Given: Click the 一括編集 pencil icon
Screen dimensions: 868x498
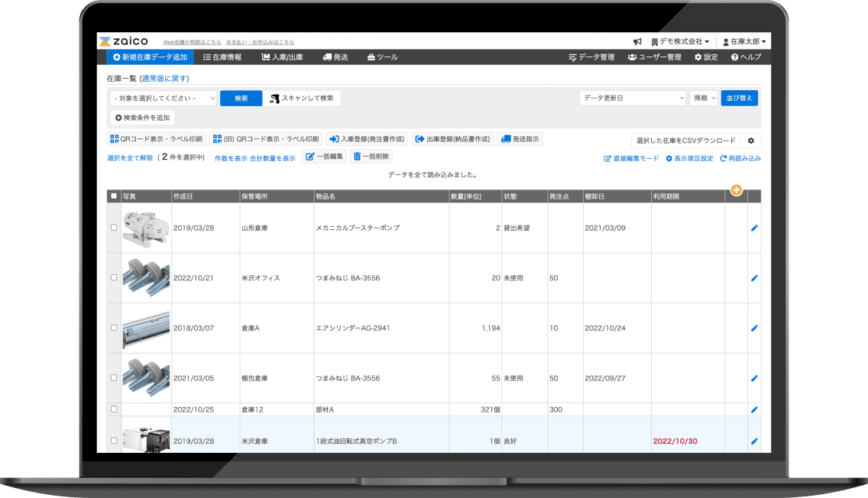Looking at the screenshot, I should click(309, 156).
